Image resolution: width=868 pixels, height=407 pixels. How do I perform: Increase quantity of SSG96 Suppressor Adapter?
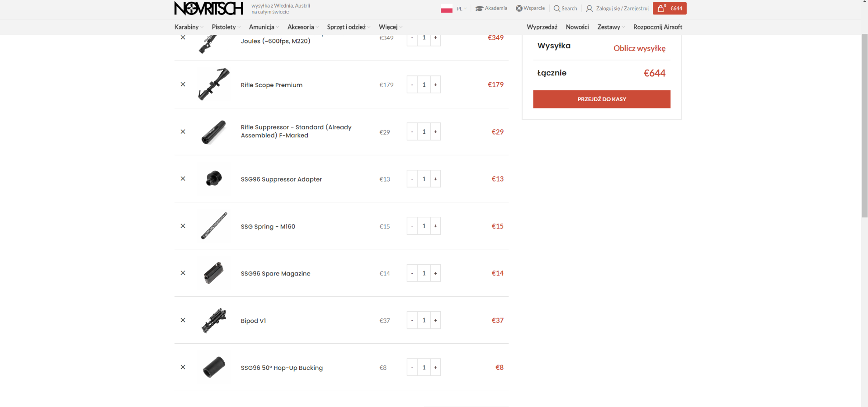click(435, 179)
